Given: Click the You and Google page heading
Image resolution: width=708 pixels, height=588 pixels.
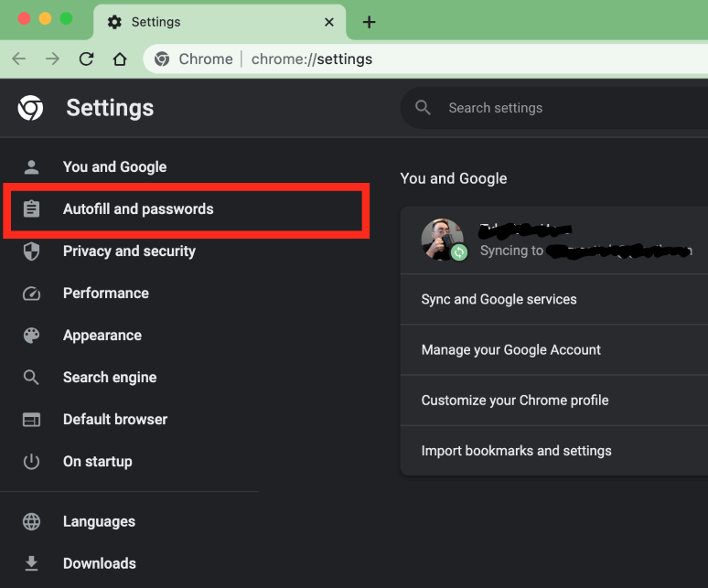Looking at the screenshot, I should click(454, 178).
